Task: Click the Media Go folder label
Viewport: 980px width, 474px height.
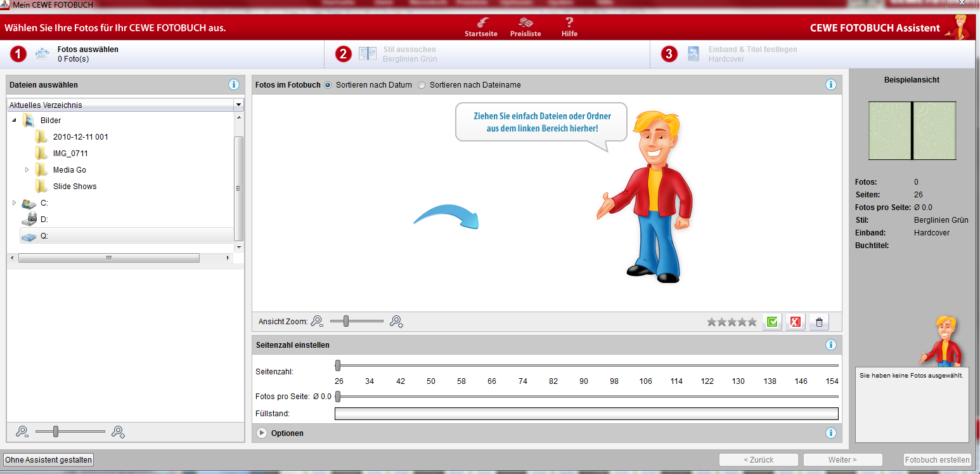Action: click(x=70, y=169)
